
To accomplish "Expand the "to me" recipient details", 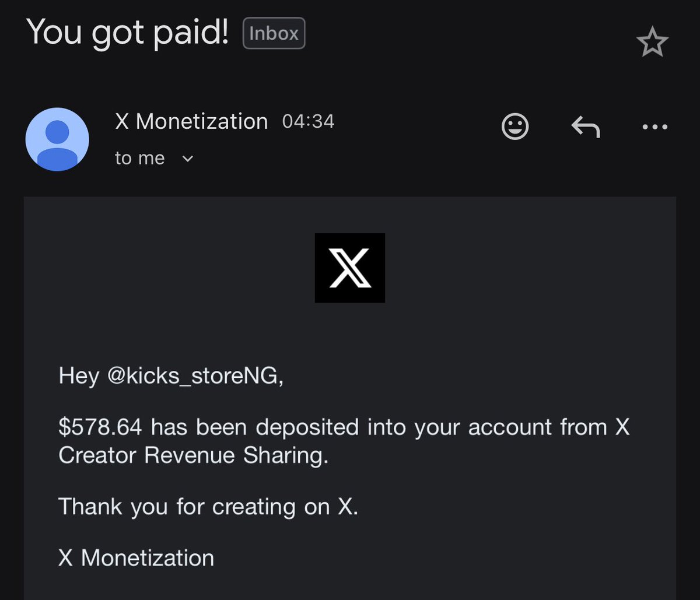I will pos(155,158).
